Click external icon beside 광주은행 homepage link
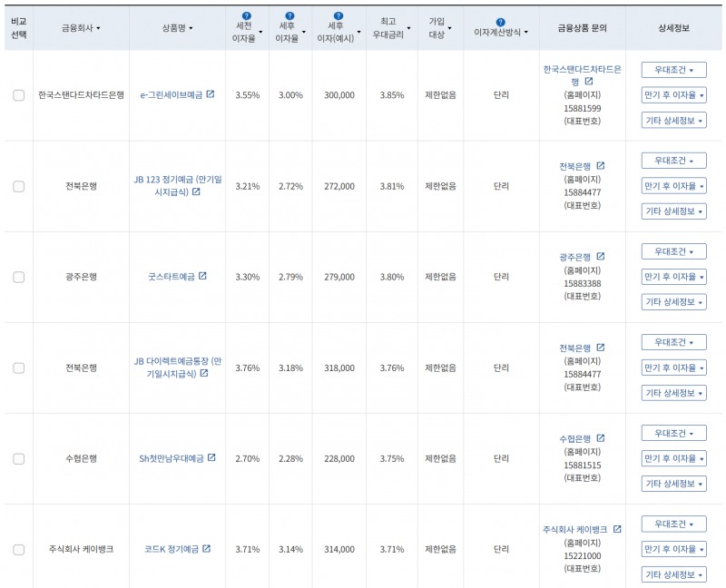 point(601,257)
